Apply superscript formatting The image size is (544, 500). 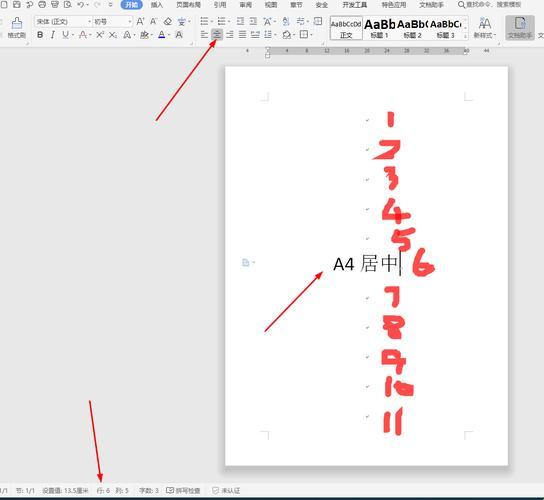click(100, 35)
